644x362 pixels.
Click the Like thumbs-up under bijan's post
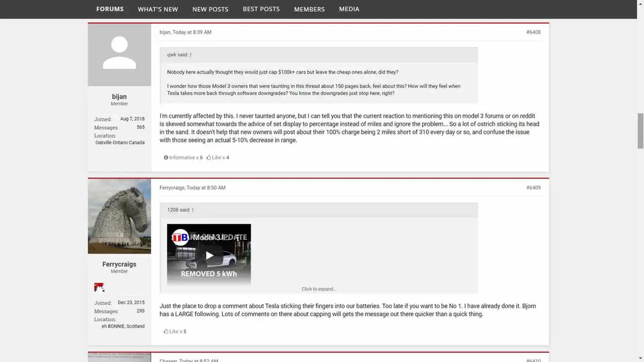pyautogui.click(x=209, y=158)
